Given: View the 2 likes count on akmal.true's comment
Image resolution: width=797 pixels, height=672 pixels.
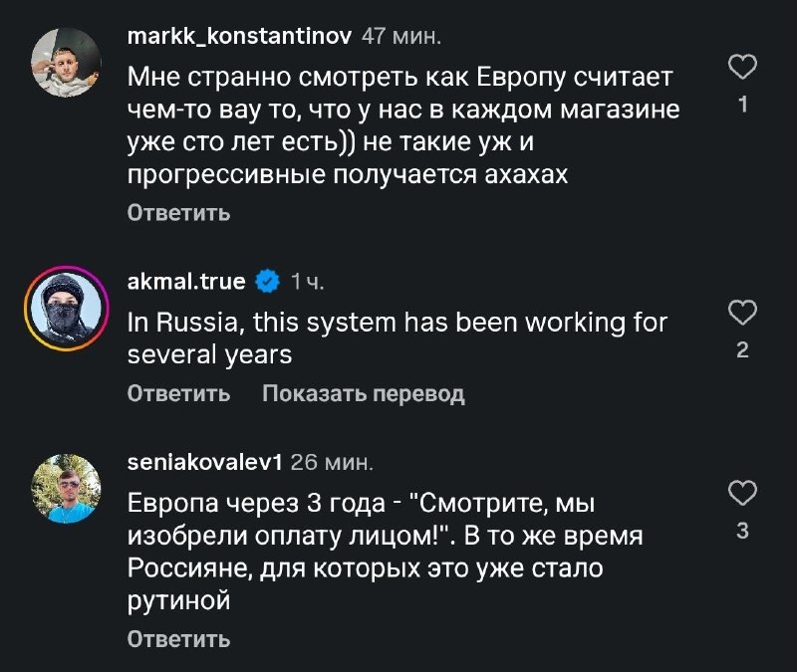Looking at the screenshot, I should [x=742, y=350].
